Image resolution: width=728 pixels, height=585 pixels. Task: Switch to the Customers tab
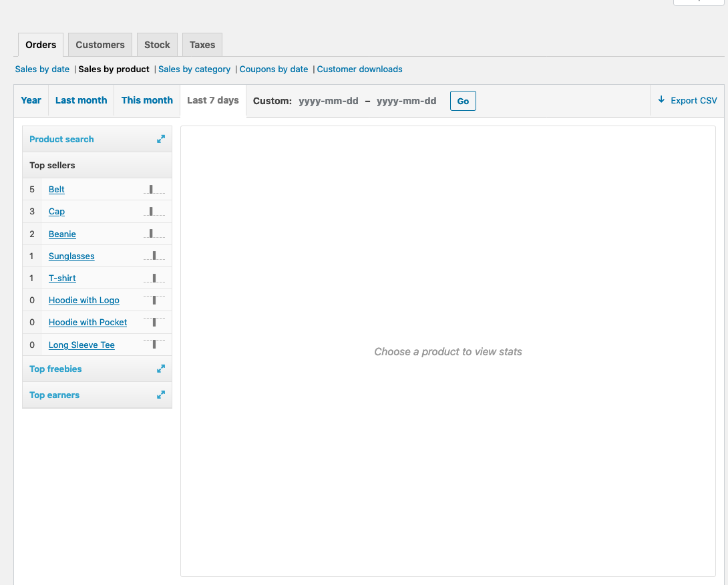click(x=100, y=45)
